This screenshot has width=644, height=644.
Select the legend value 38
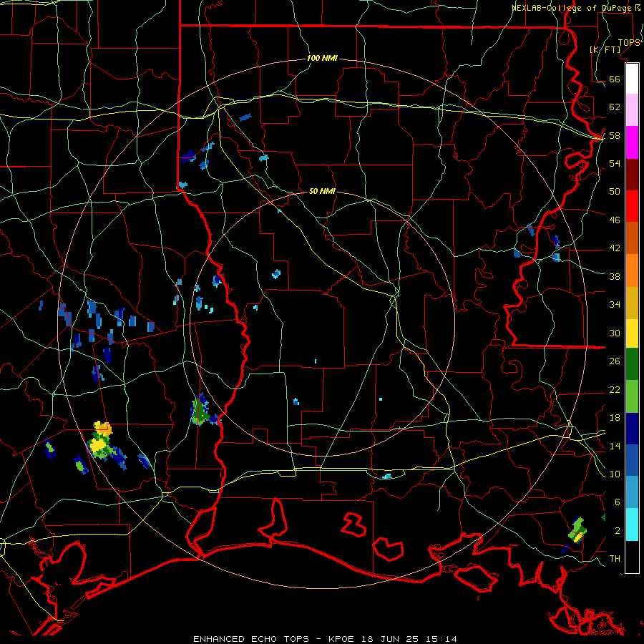tap(615, 276)
